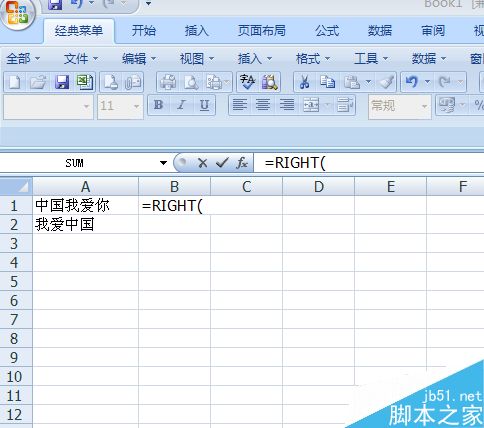Select column D header
The width and height of the screenshot is (484, 428).
[319, 187]
